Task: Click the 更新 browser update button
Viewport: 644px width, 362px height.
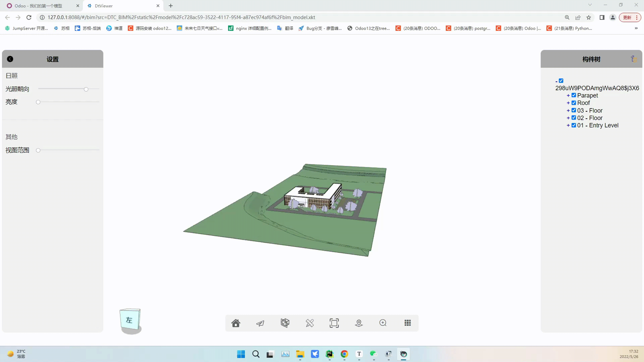Action: pyautogui.click(x=627, y=17)
